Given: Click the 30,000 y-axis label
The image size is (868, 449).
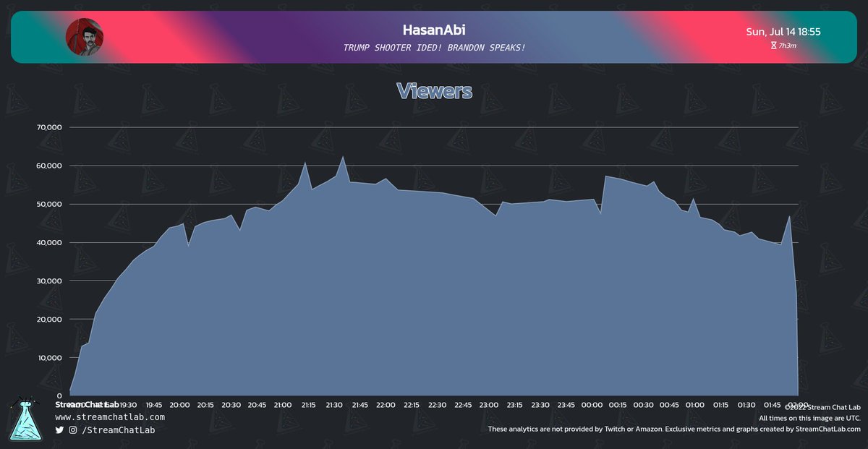Looking at the screenshot, I should 49,281.
